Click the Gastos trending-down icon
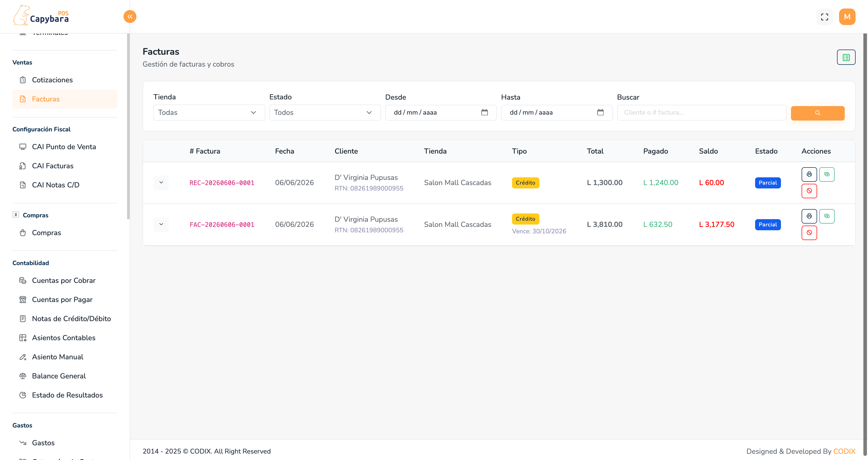Screen dimensions: 868x460 tap(22, 443)
